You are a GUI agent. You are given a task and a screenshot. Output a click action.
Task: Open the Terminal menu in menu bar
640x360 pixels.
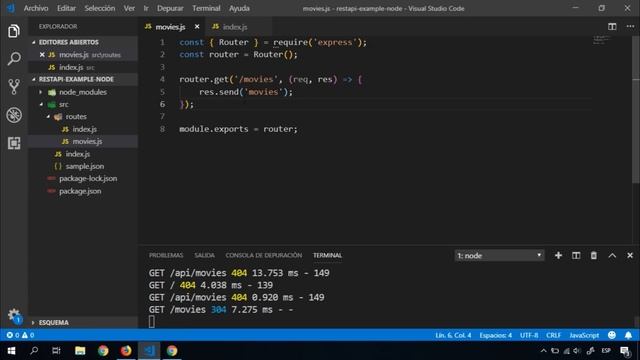[206, 8]
